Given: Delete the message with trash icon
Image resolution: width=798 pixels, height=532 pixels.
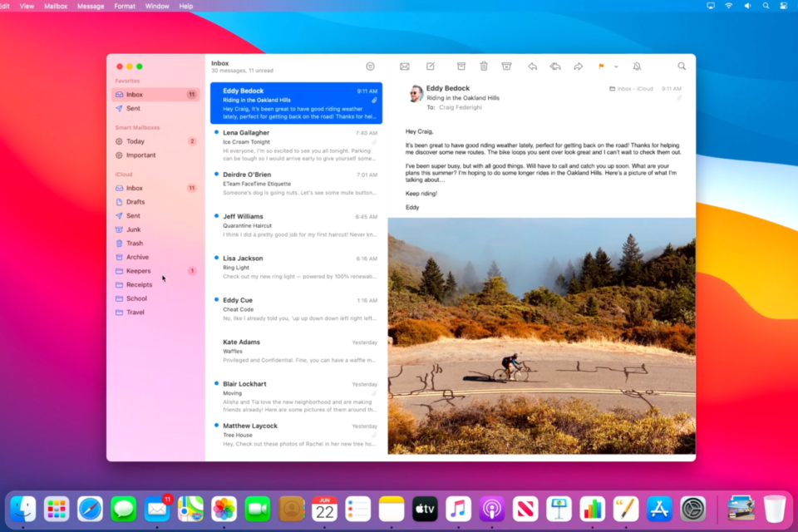Looking at the screenshot, I should point(484,66).
